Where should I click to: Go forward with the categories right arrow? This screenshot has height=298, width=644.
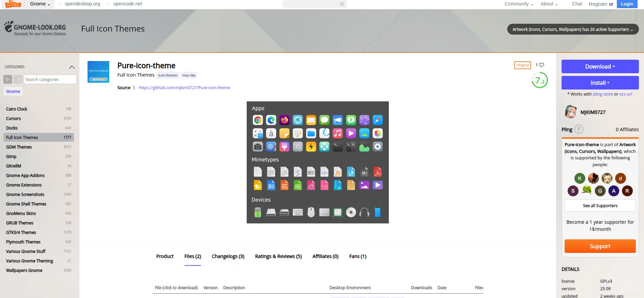coord(18,79)
